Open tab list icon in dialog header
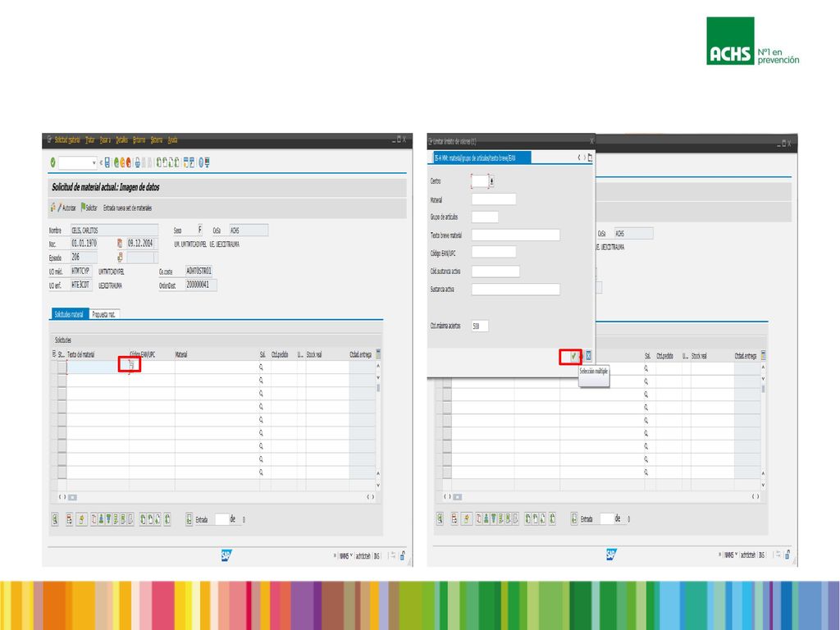Viewport: 840px width, 630px height. [x=590, y=157]
